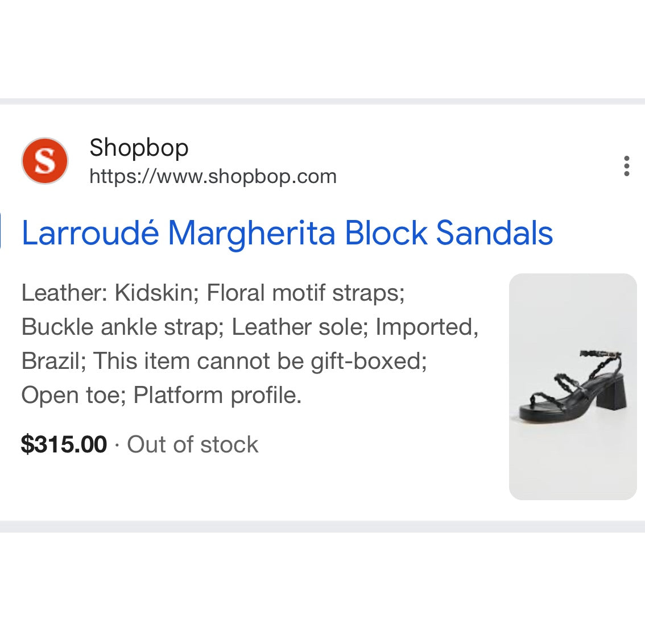Click the word "Imported" in the description
The width and height of the screenshot is (645, 644).
tap(427, 327)
